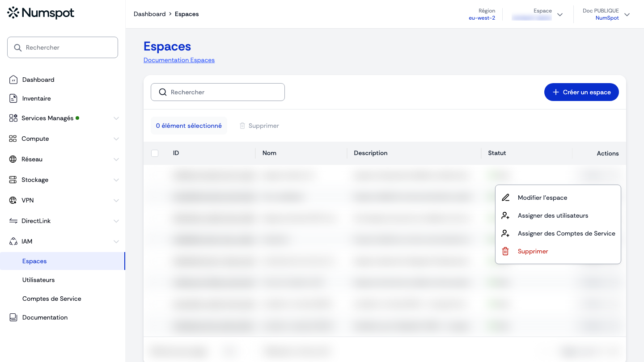Click user-plus icon beside Assigner des Comptes de Service
This screenshot has height=362, width=644.
point(505,233)
